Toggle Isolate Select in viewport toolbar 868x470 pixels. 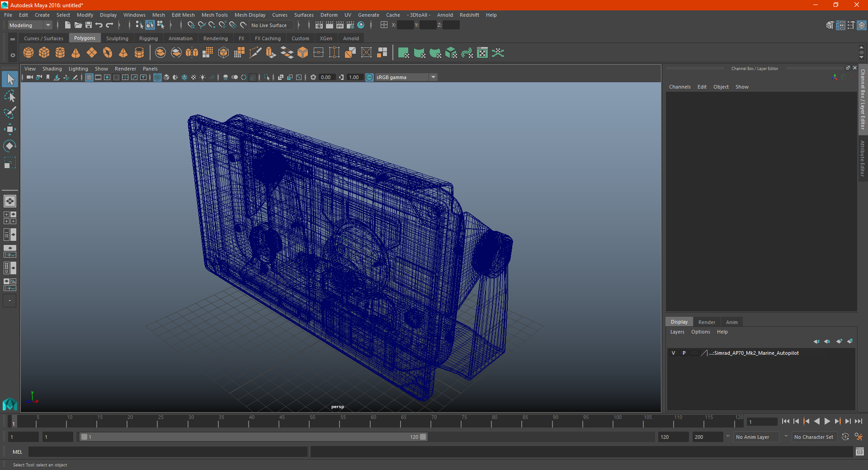pyautogui.click(x=267, y=77)
